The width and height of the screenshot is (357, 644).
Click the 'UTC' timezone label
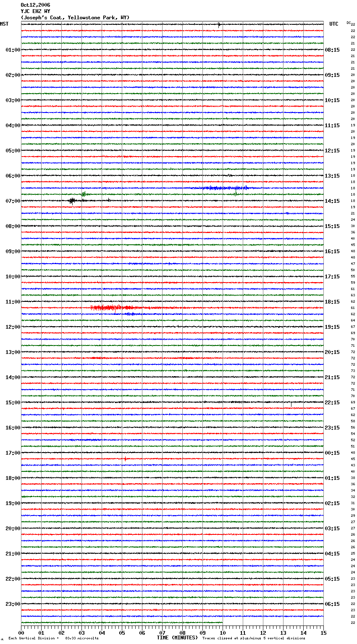334,24
